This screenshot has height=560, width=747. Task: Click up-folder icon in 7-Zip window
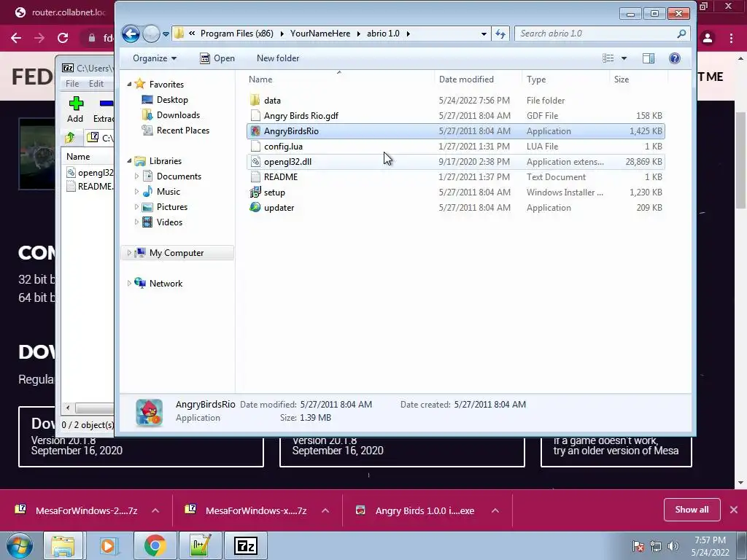(x=70, y=138)
